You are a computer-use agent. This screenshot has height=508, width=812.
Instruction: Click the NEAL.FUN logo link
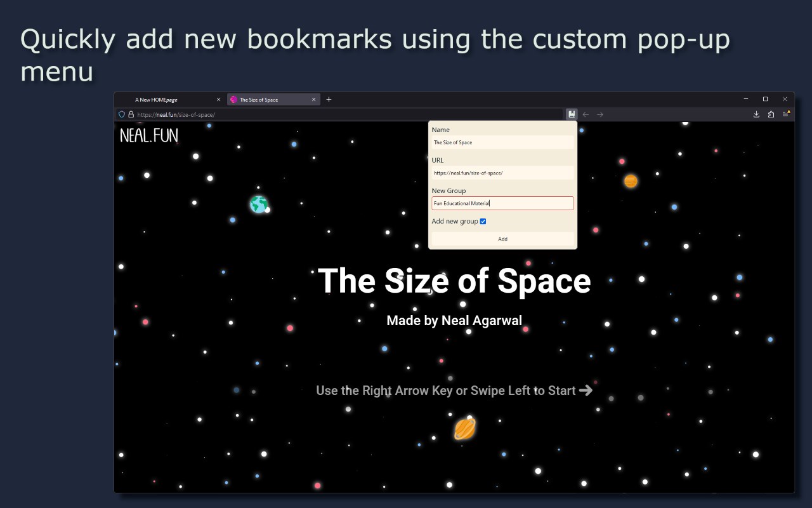pos(149,135)
